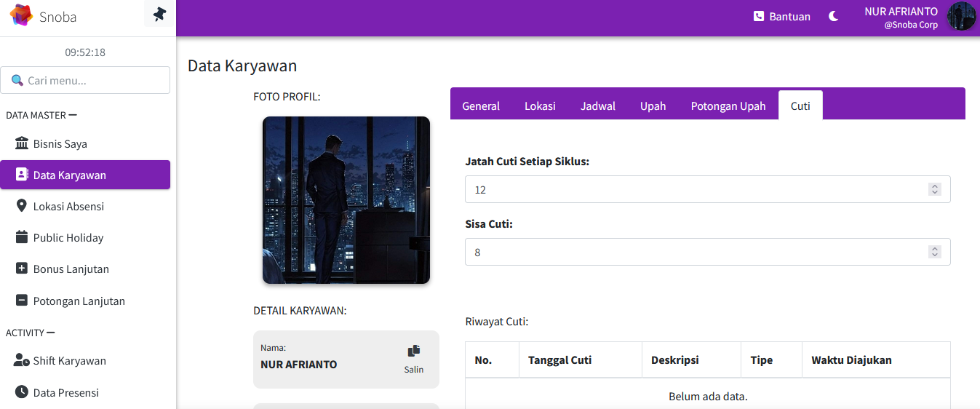Image resolution: width=980 pixels, height=409 pixels.
Task: Open Bantuan help link
Action: [782, 16]
